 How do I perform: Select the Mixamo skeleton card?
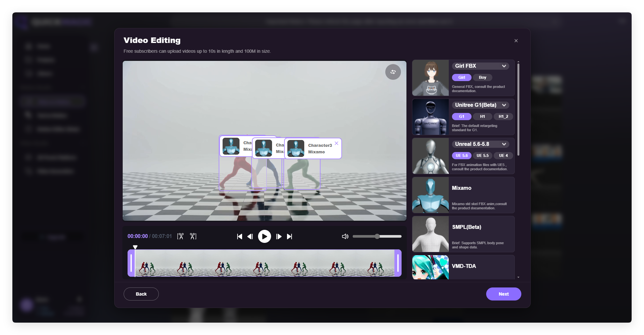point(463,195)
